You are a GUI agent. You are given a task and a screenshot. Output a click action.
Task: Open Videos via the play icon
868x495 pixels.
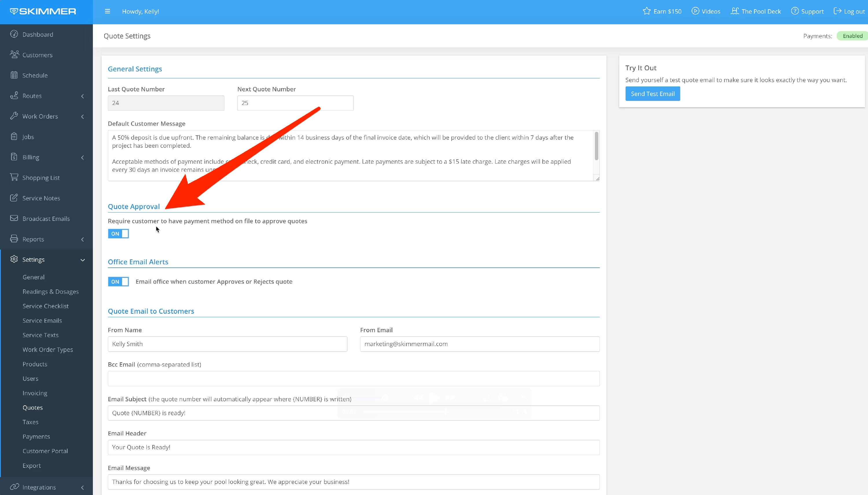click(695, 11)
